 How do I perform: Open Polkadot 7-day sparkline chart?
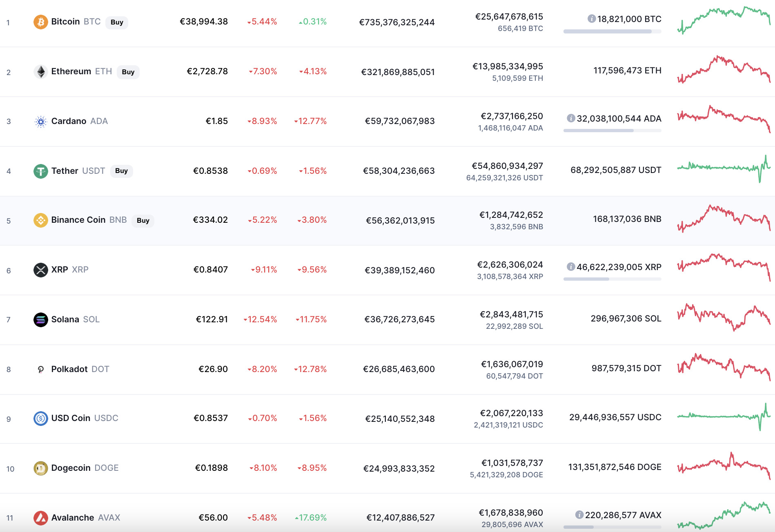[724, 367]
